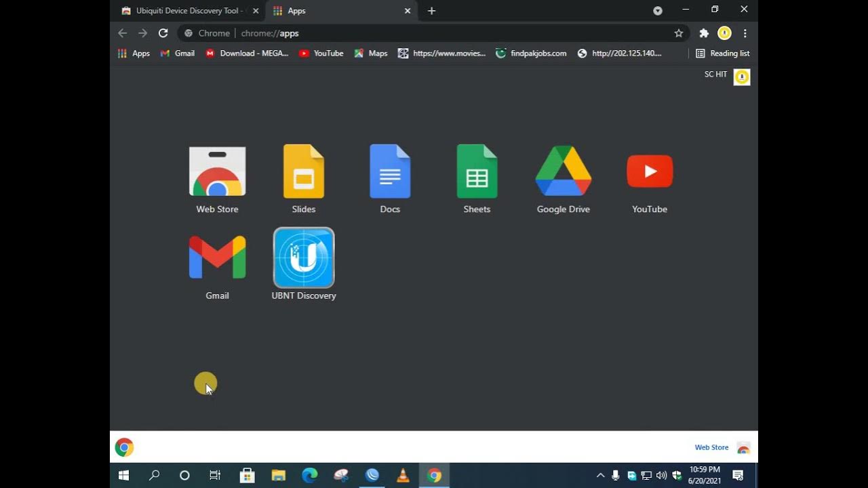Screen dimensions: 868x488
Task: Click the browser forward arrow
Action: point(142,33)
